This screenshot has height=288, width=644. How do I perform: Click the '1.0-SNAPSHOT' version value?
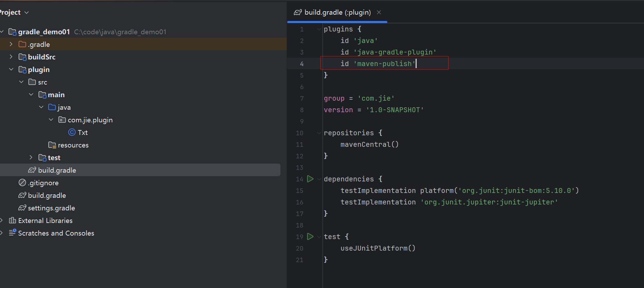[395, 110]
